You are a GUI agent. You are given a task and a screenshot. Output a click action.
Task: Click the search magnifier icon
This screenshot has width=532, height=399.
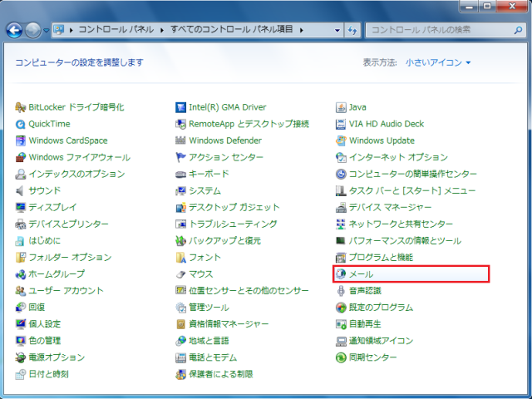[518, 30]
